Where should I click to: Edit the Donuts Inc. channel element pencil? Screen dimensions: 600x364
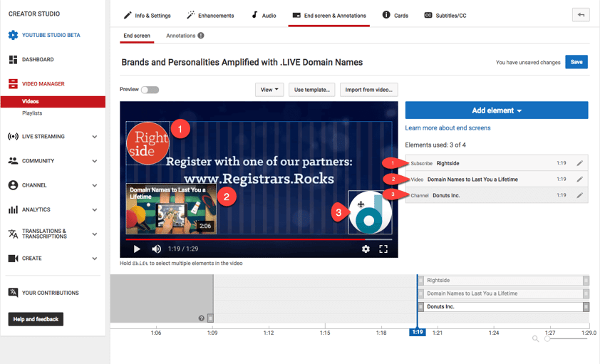pyautogui.click(x=579, y=195)
